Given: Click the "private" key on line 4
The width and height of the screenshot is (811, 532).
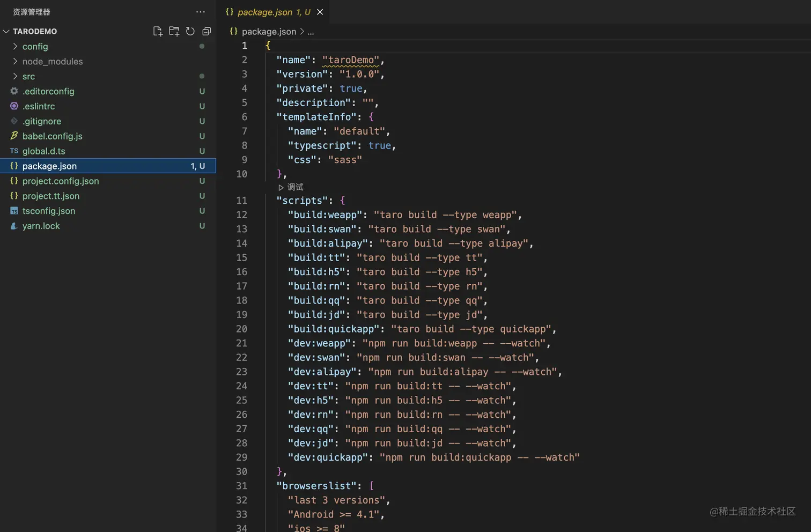Looking at the screenshot, I should pyautogui.click(x=302, y=88).
